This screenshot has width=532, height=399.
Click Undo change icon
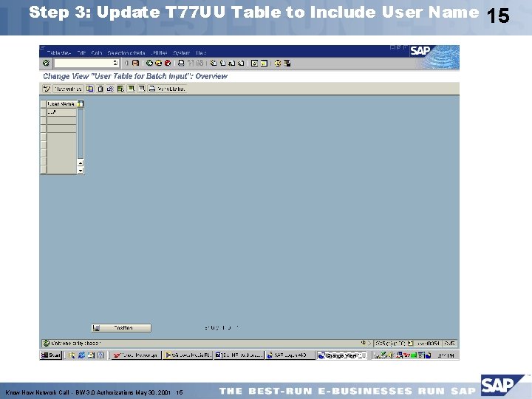click(110, 89)
